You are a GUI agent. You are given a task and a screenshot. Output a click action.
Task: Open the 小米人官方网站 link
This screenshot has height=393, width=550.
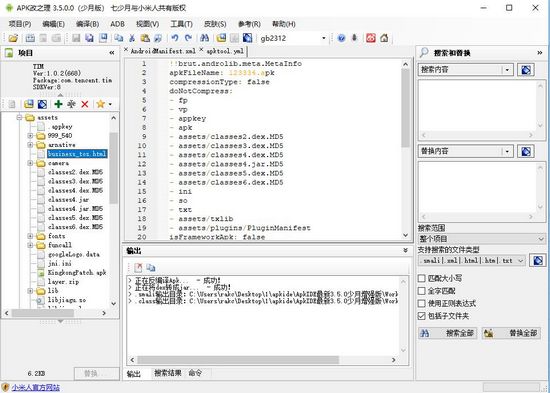pos(36,388)
